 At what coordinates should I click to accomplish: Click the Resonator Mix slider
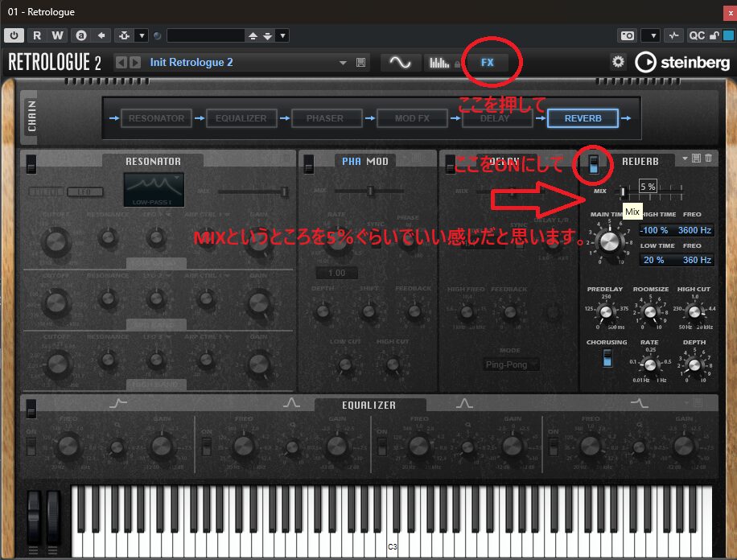tap(253, 191)
